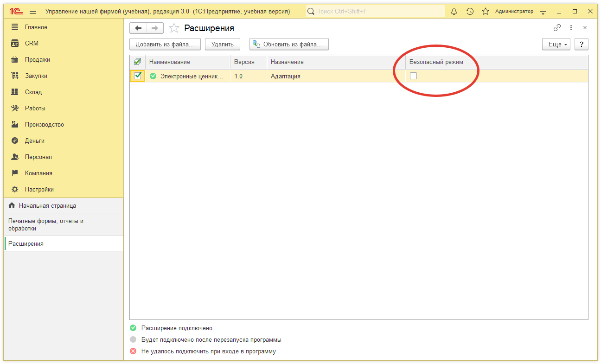Open the hamburger main menu icon

point(32,11)
